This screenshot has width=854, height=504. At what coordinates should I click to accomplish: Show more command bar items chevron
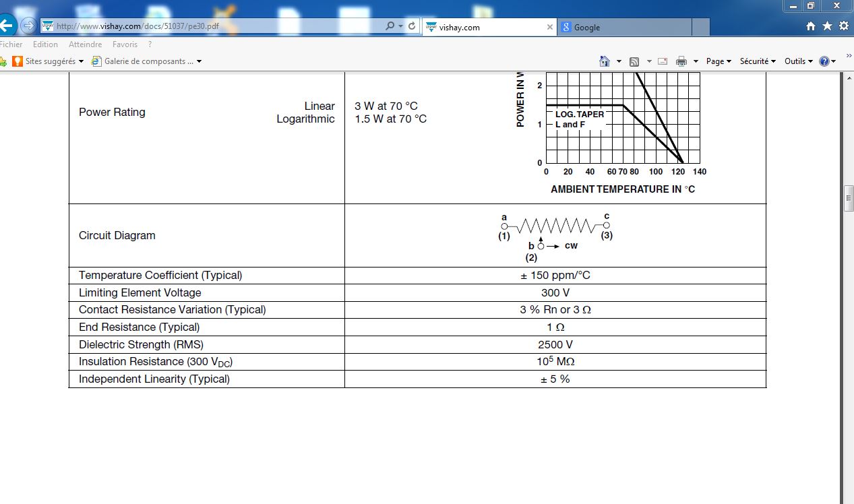point(849,57)
